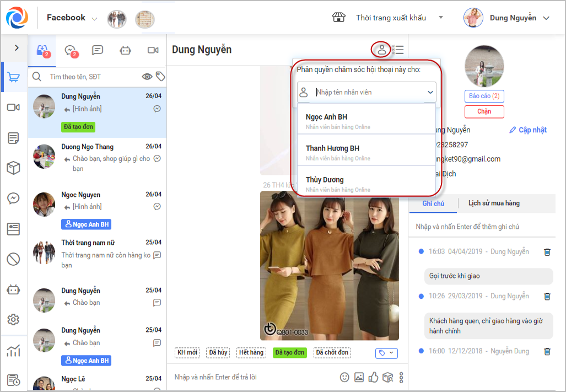The height and width of the screenshot is (392, 566).
Task: Open the three-dress product image
Action: [330, 266]
